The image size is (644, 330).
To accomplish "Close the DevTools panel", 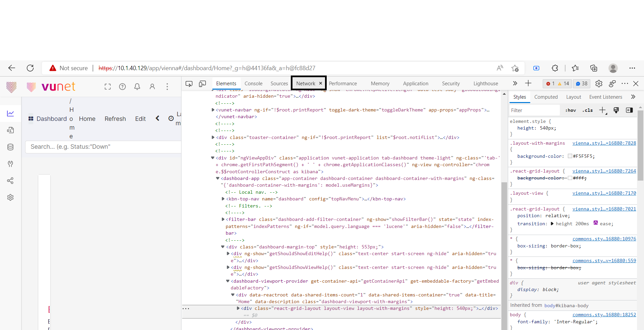I will tap(636, 84).
